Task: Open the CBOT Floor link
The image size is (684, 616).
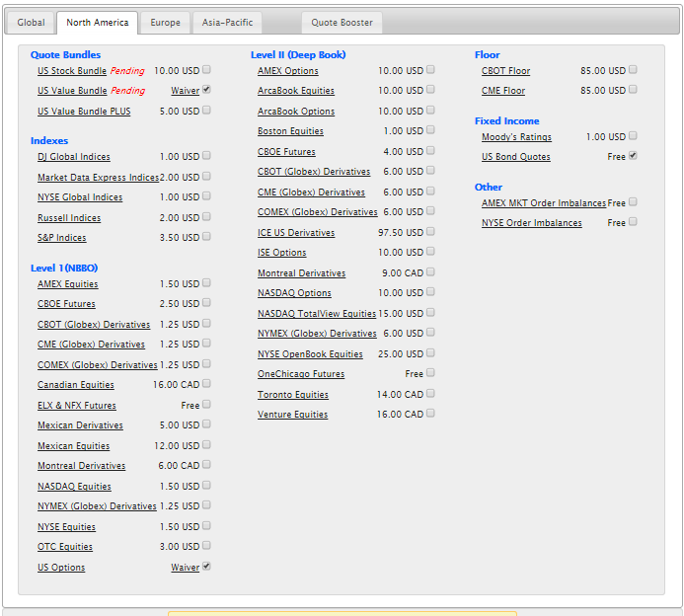Action: click(505, 71)
